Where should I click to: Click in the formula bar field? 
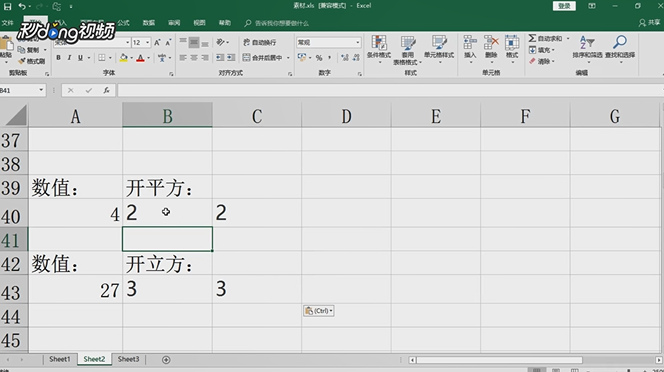click(390, 90)
